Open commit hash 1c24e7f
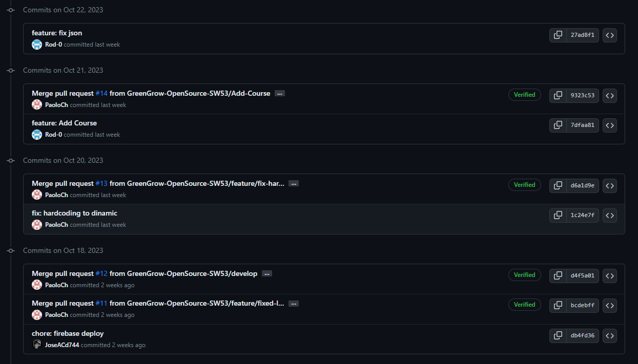The height and width of the screenshot is (364, 638). tap(583, 216)
